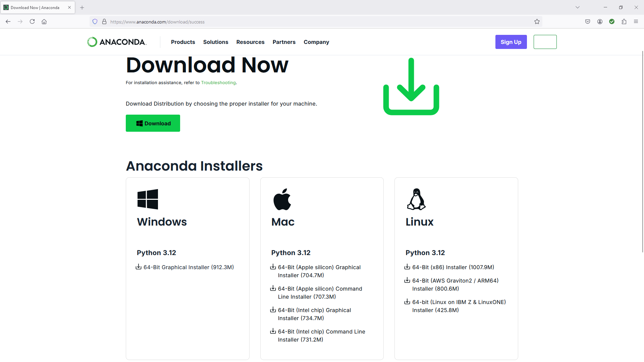Open the Save to Pocket icon
644x362 pixels.
pyautogui.click(x=588, y=22)
